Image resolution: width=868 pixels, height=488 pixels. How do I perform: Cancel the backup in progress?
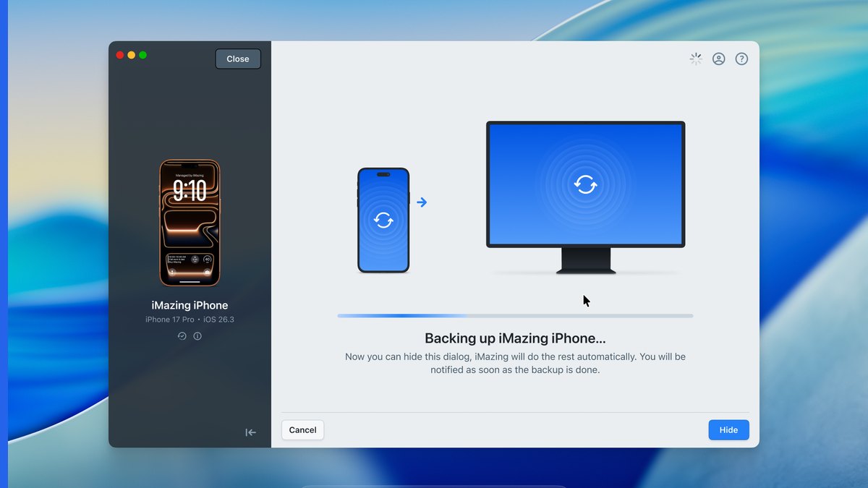click(302, 429)
